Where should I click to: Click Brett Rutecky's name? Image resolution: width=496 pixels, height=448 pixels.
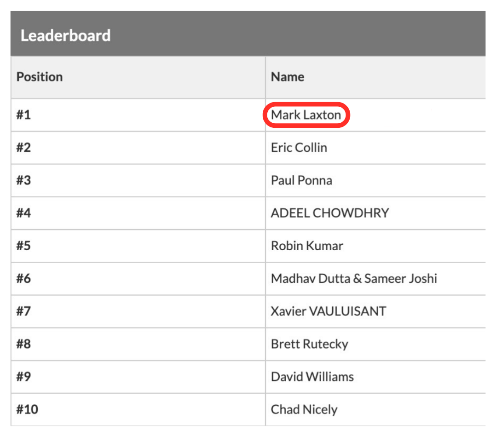(x=309, y=344)
